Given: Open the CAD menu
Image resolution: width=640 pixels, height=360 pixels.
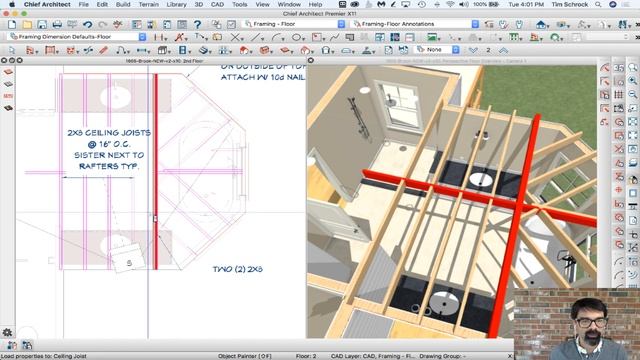Looking at the screenshot, I should coord(217,4).
